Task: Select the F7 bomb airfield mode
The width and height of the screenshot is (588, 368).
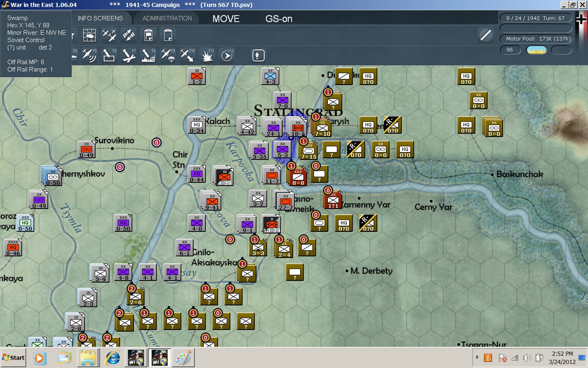Action: tap(128, 55)
